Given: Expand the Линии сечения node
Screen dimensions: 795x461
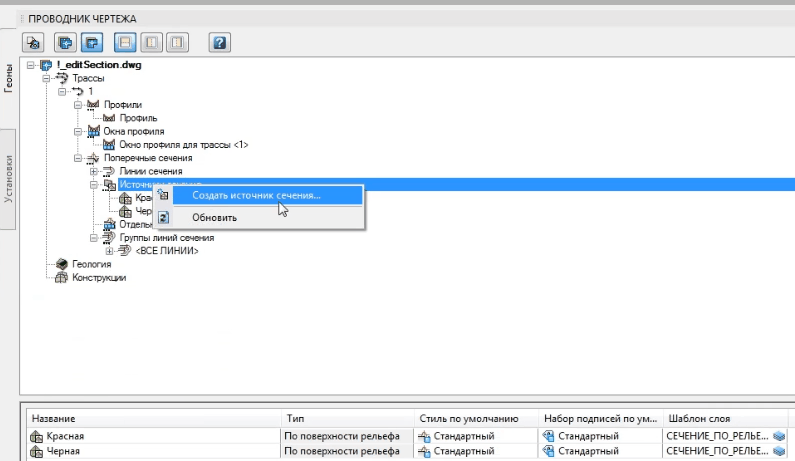Looking at the screenshot, I should click(x=92, y=171).
